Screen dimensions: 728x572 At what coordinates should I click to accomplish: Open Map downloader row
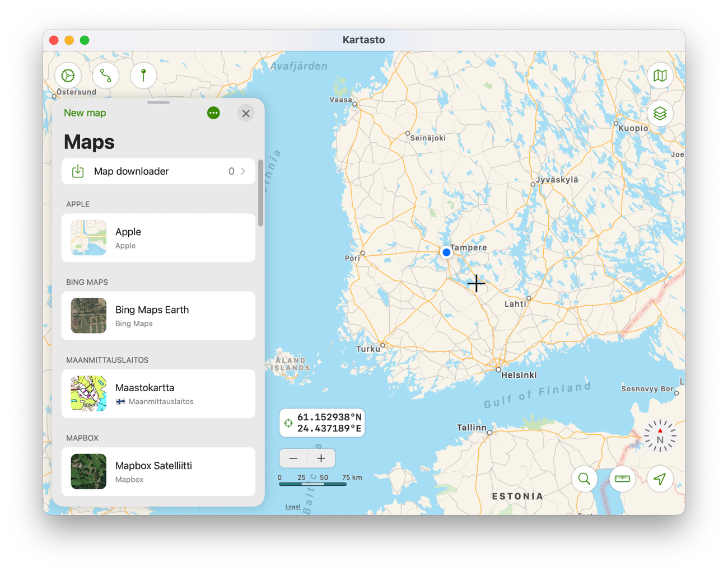158,171
